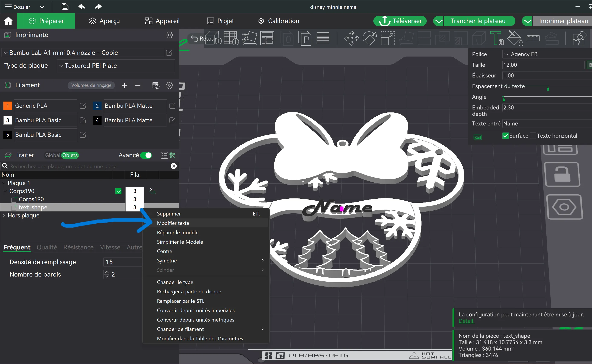This screenshot has height=364, width=592.
Task: Add a new plate
Action: 231,38
